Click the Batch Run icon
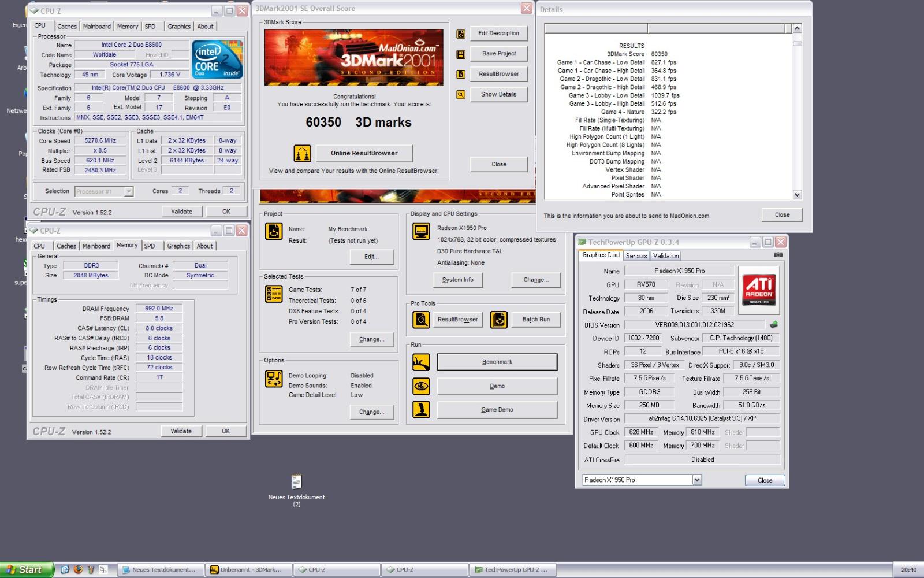Screen dimensions: 924x578 [499, 320]
